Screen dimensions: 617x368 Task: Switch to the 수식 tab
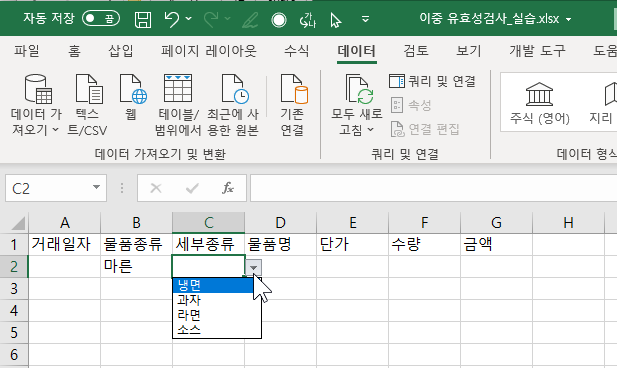[297, 51]
